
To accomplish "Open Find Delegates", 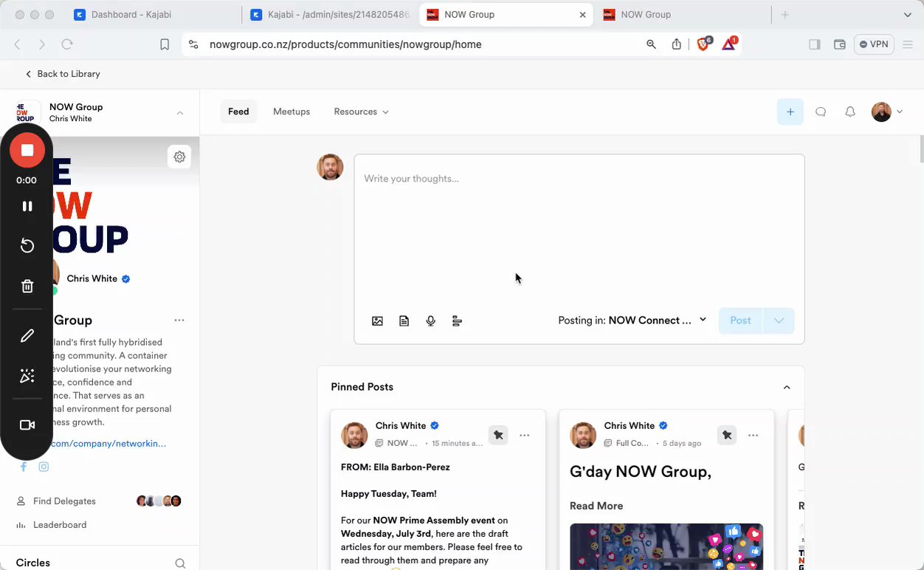I will pos(64,501).
